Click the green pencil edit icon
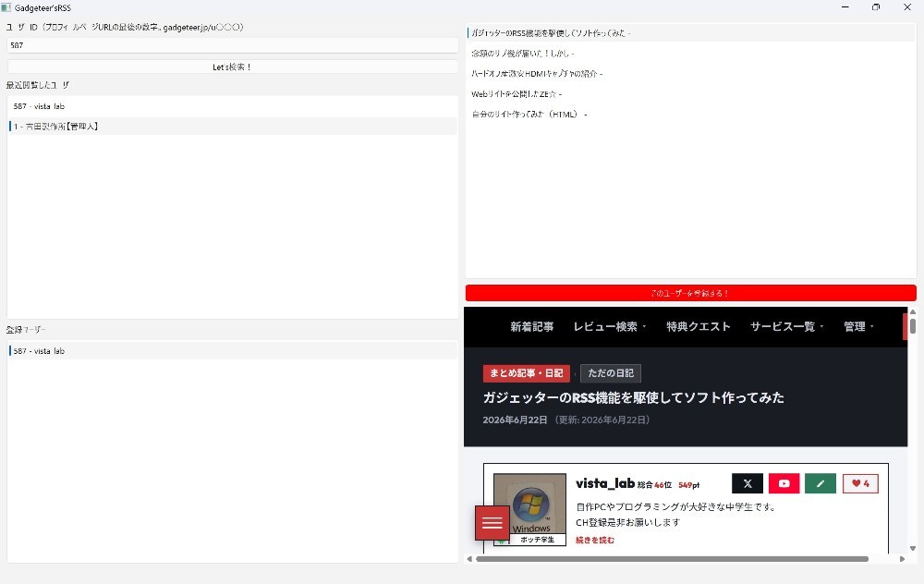 point(821,484)
